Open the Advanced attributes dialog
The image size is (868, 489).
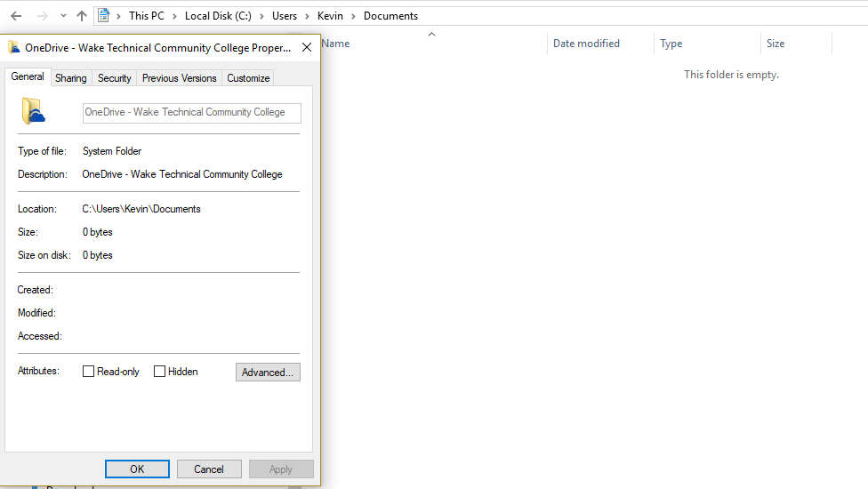pos(268,373)
